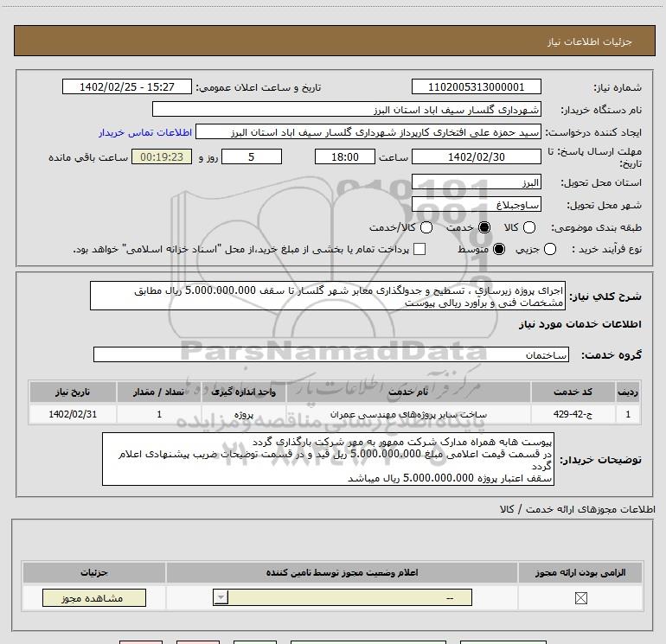Viewport: 666px width, 644px height.
Task: Click the remaining days field showing 5
Action: 252,156
